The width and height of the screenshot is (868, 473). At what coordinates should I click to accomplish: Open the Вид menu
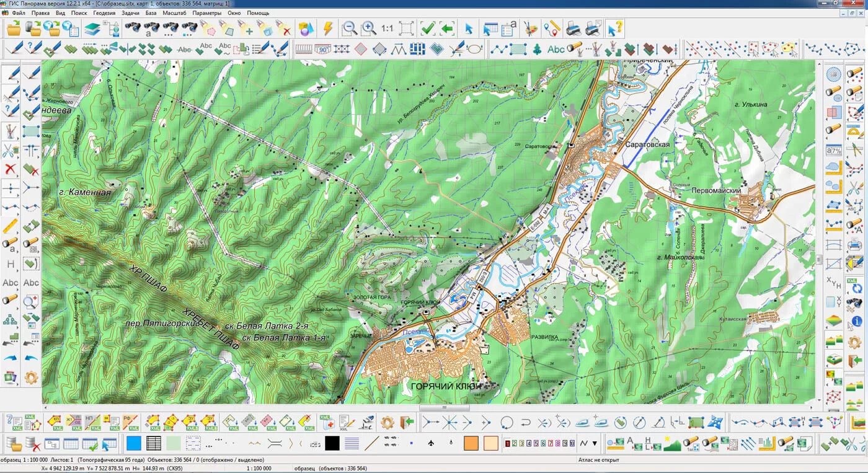point(60,12)
